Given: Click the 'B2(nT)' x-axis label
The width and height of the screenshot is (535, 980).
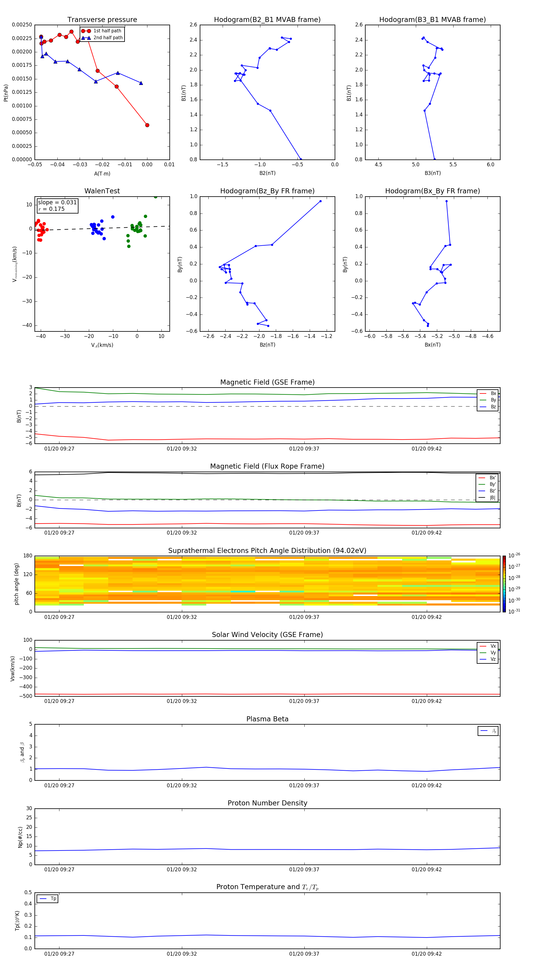Looking at the screenshot, I should point(267,173).
